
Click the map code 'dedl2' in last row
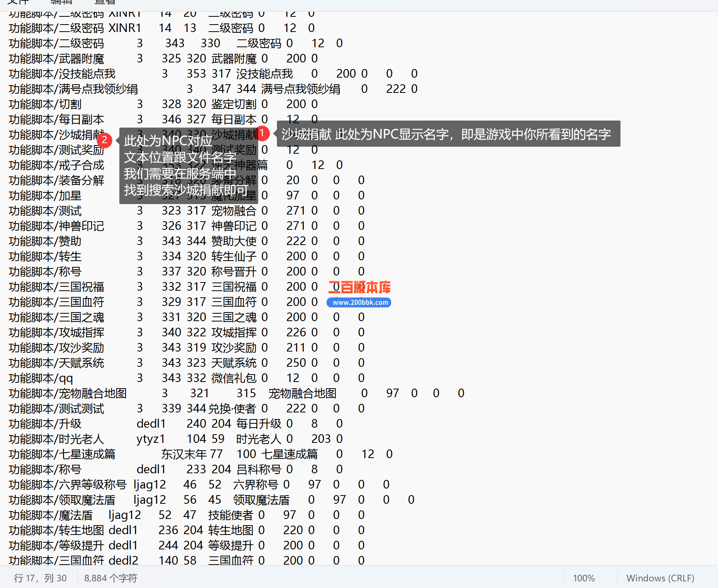coord(123,561)
